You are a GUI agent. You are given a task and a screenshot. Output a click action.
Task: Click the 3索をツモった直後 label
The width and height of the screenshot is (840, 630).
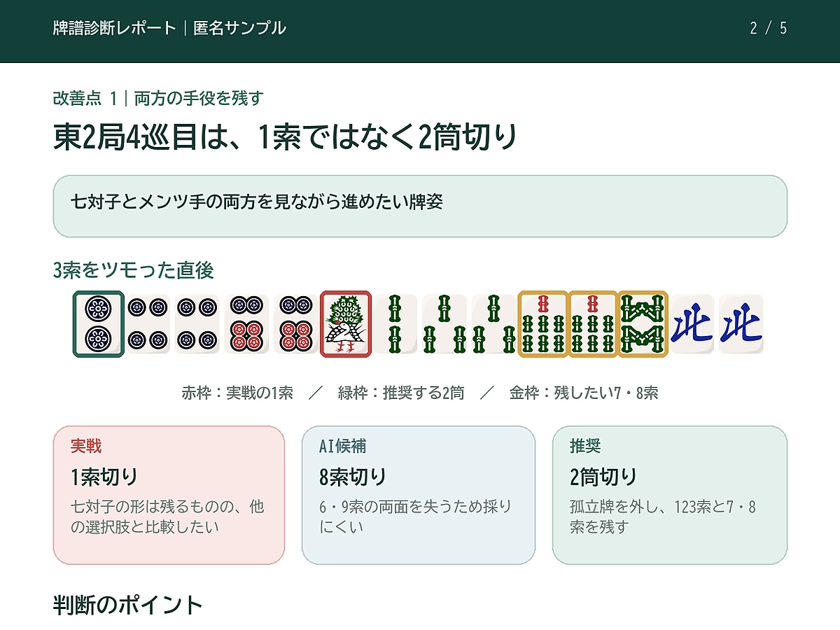coord(134,270)
